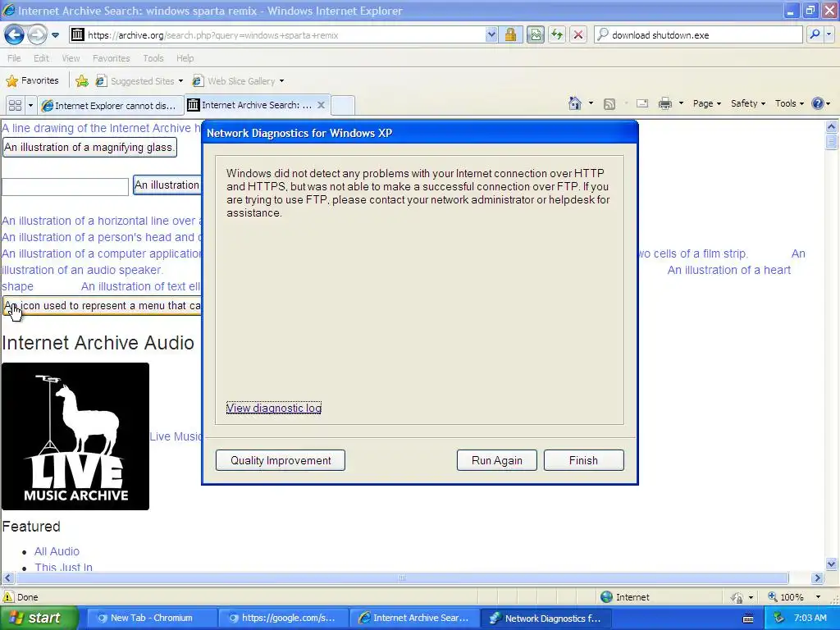Screen dimensions: 840x630
Task: Expand the Suggested Sites dropdown arrow
Action: (x=180, y=81)
